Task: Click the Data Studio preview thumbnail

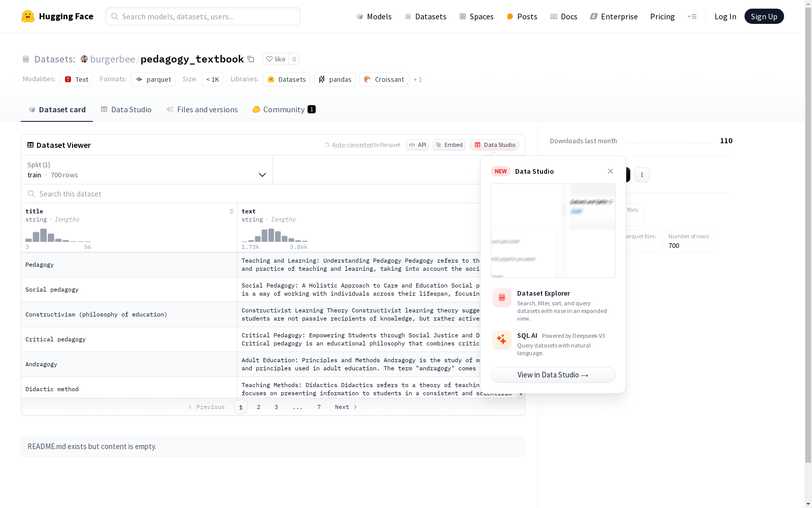Action: click(553, 231)
